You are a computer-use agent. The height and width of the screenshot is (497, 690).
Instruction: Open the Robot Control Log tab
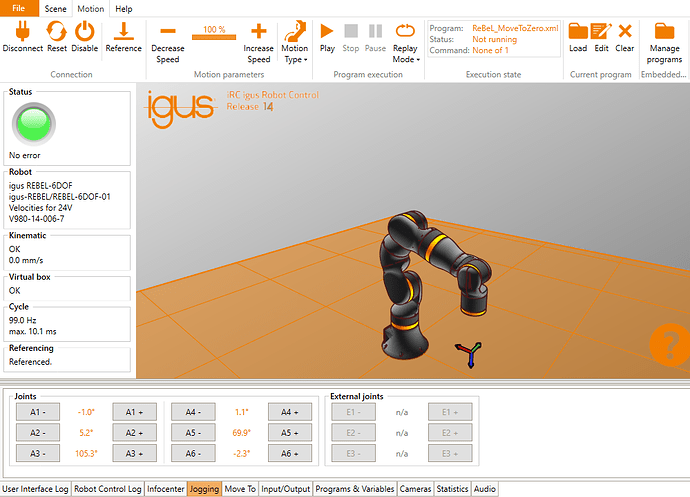pos(108,489)
